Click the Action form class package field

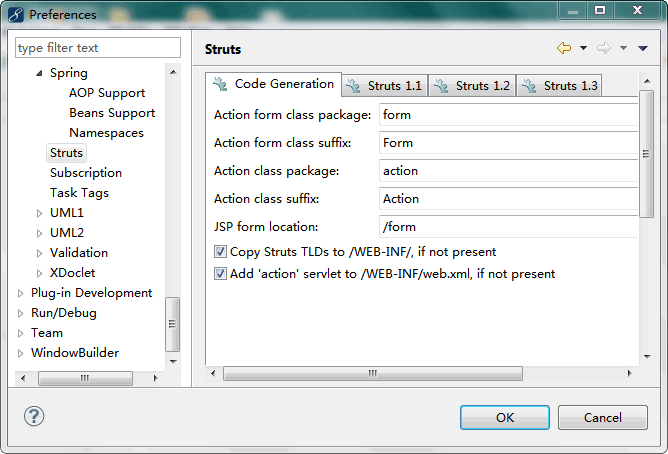pos(508,115)
